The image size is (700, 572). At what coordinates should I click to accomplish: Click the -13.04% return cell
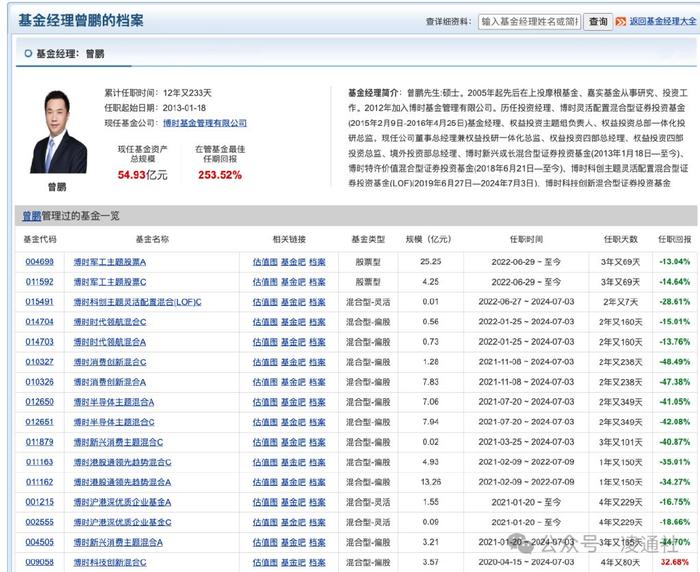675,262
